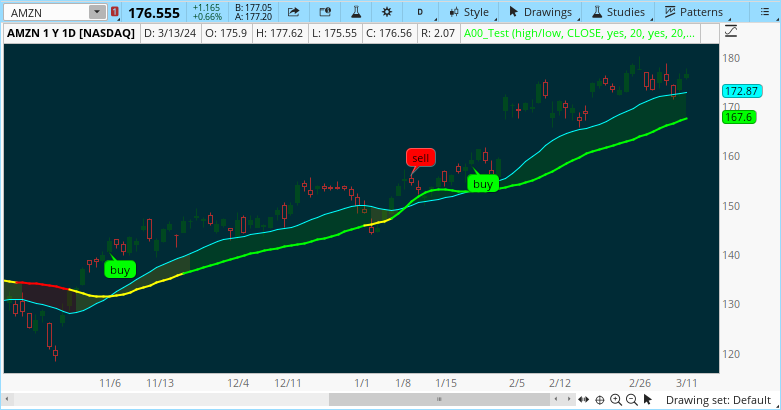Open the flask analysis icon in top toolbar
The width and height of the screenshot is (781, 410).
point(356,12)
